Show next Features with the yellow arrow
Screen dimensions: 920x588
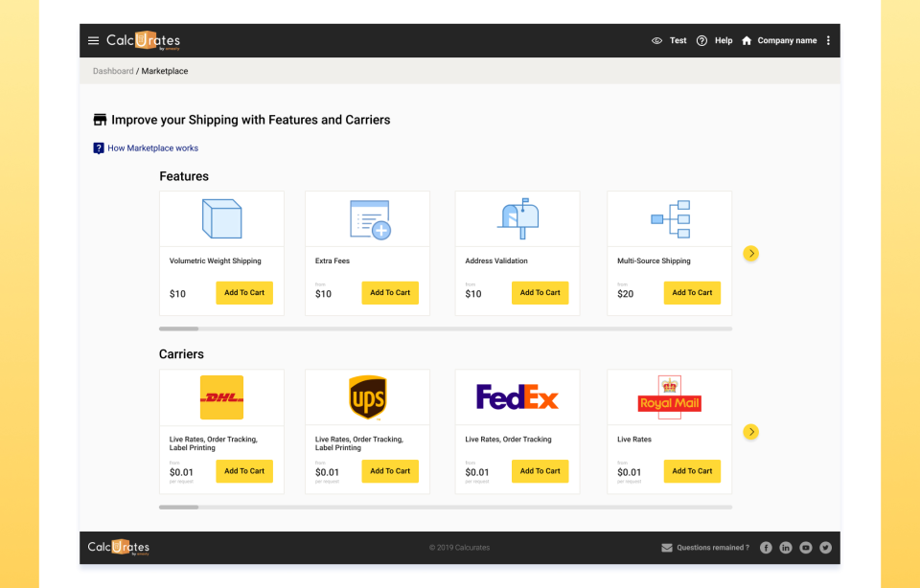coord(751,253)
